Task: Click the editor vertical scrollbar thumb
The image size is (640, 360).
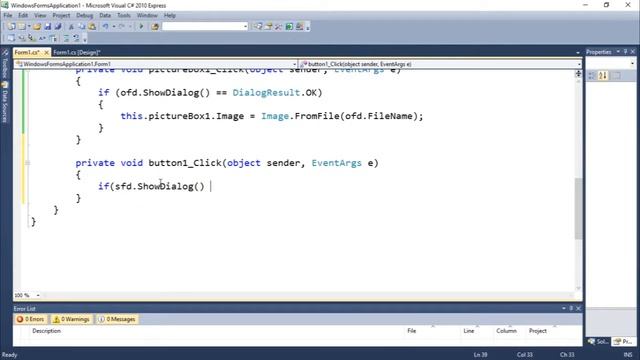Action: point(578,209)
